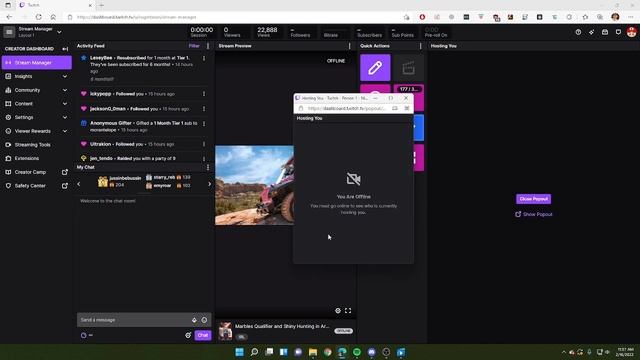The width and height of the screenshot is (640, 360).
Task: Open the user avatar menu
Action: [x=631, y=32]
